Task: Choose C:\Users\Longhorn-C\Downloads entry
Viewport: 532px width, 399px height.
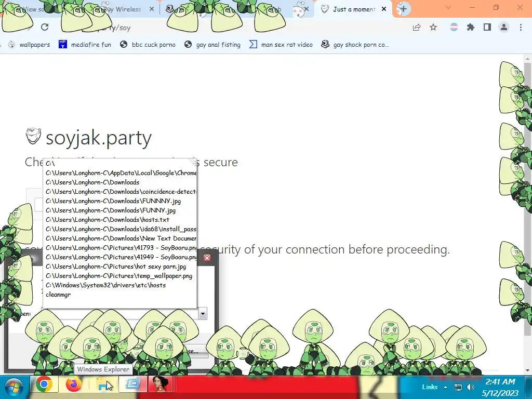Action: point(120,182)
